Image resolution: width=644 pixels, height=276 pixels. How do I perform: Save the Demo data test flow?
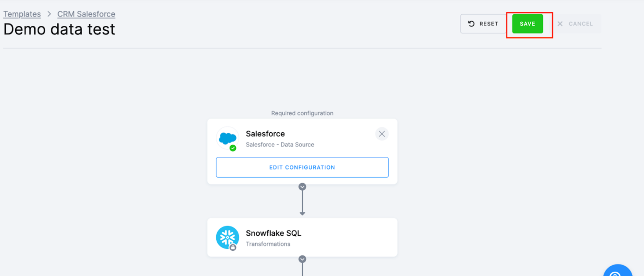527,23
